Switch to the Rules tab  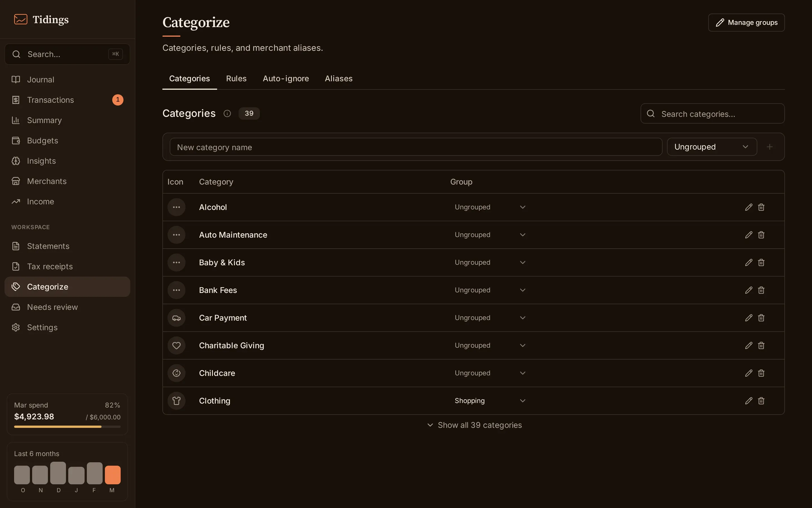(x=236, y=79)
